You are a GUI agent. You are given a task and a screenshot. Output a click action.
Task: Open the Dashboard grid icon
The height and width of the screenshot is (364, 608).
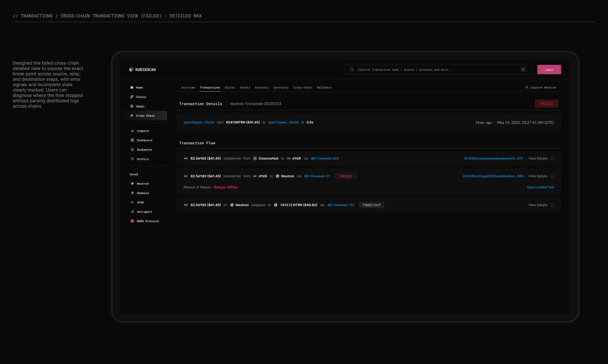pos(132,140)
